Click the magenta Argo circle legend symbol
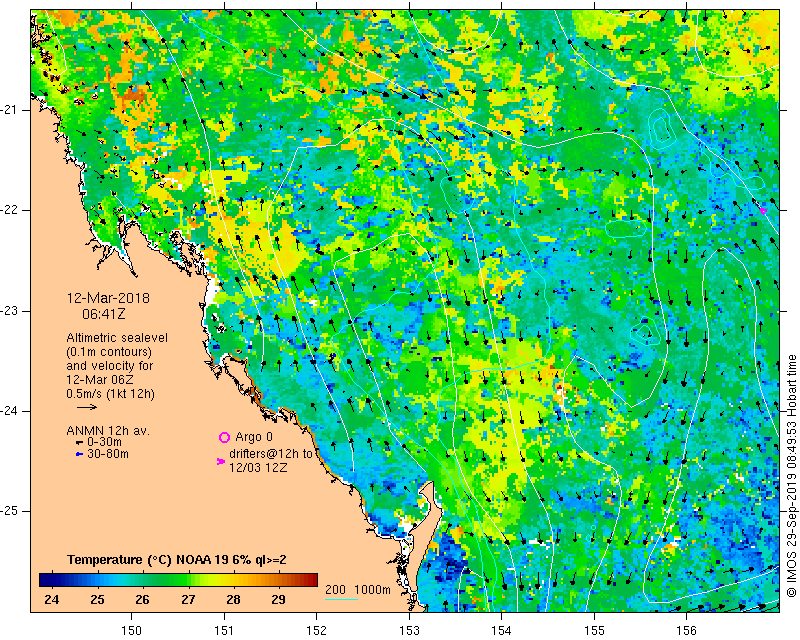This screenshot has height=640, width=800. (x=224, y=437)
